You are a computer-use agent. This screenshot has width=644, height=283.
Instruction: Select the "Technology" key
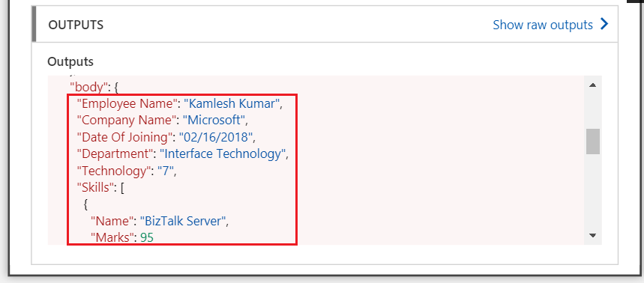114,171
